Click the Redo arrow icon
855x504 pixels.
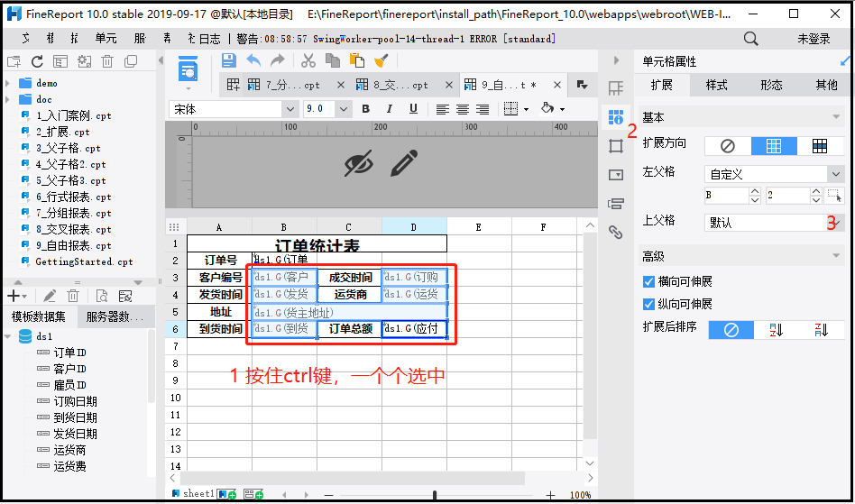(278, 60)
